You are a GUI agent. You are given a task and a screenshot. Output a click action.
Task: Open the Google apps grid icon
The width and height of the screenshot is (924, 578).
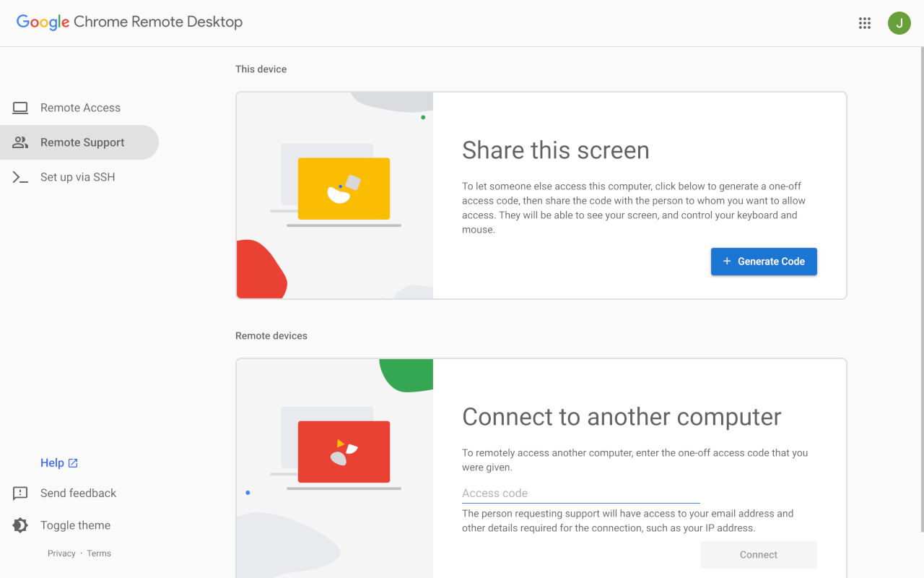(864, 22)
